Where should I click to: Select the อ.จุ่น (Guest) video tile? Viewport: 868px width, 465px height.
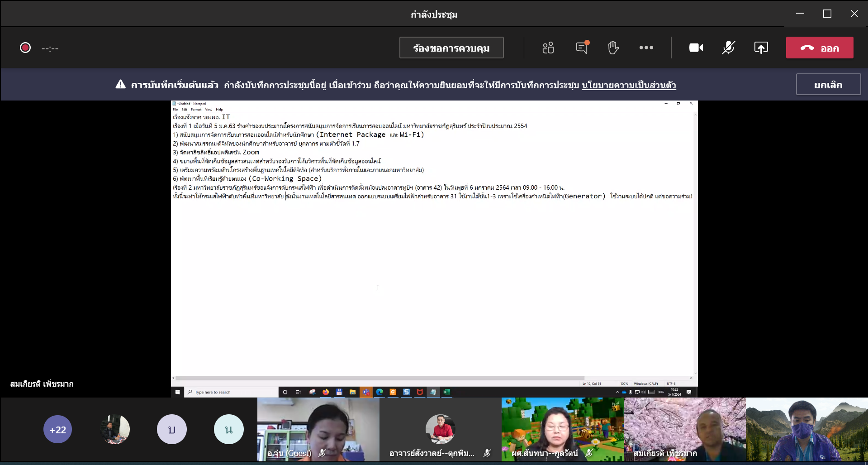tap(318, 429)
